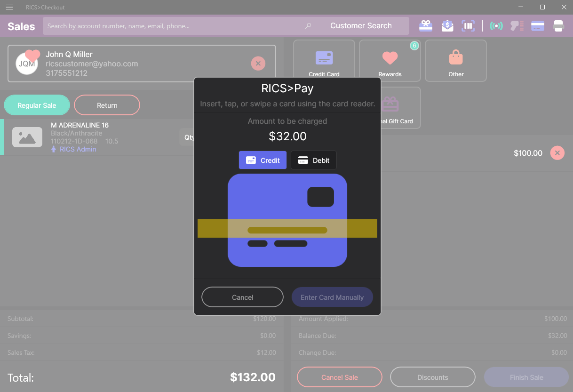Click the M ADRENALINE 16 item thumbnail
The width and height of the screenshot is (573, 392).
click(x=27, y=137)
